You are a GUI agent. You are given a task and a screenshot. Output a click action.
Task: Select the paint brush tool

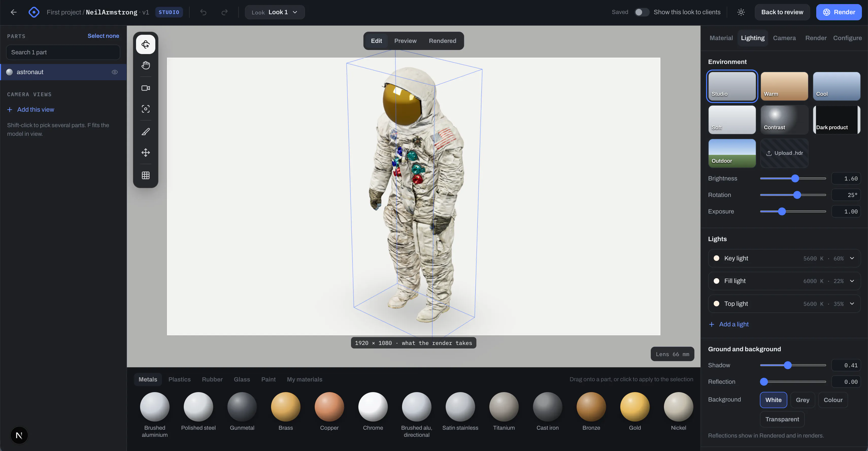(146, 131)
